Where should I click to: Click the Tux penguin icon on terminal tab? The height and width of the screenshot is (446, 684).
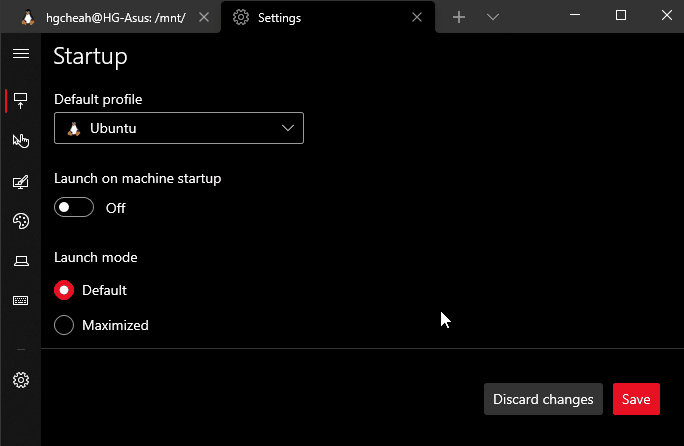(28, 17)
